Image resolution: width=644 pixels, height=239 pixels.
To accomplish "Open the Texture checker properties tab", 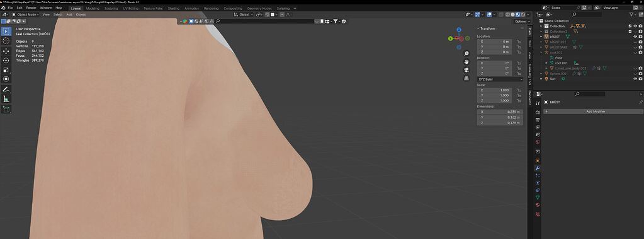I will click(x=538, y=214).
